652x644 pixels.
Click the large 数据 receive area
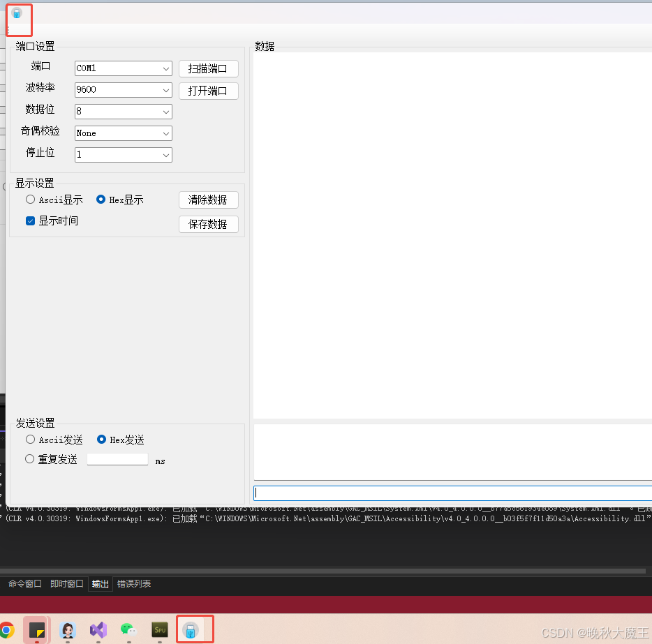click(453, 236)
